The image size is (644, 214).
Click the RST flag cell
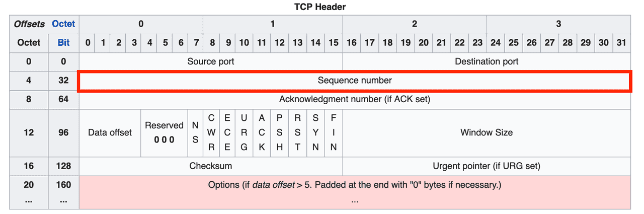pyautogui.click(x=298, y=133)
